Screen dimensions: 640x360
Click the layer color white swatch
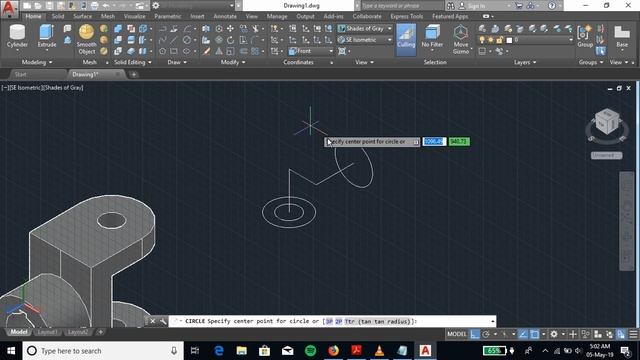click(x=509, y=40)
